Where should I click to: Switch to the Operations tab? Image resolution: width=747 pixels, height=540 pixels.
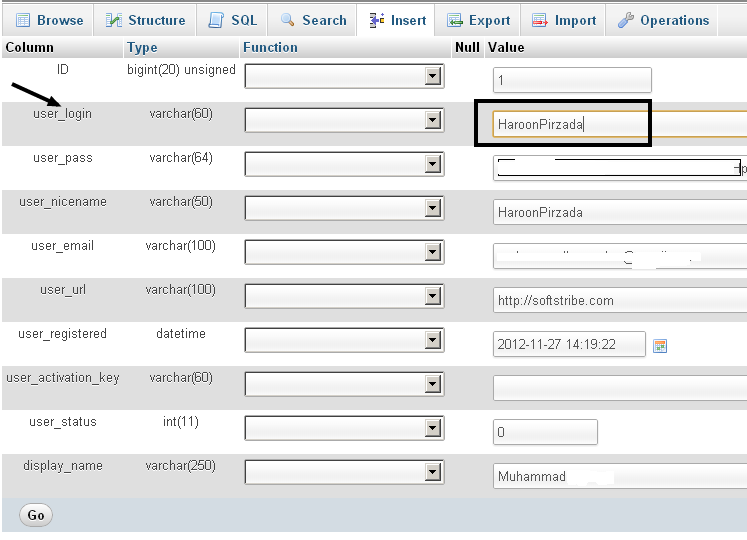(662, 20)
